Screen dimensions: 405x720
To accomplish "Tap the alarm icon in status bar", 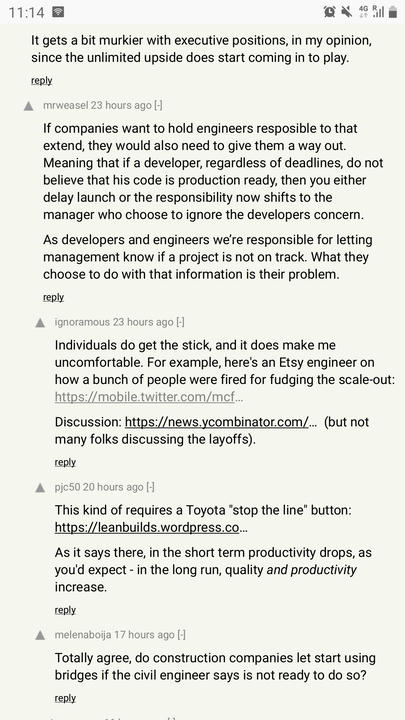I will (329, 12).
